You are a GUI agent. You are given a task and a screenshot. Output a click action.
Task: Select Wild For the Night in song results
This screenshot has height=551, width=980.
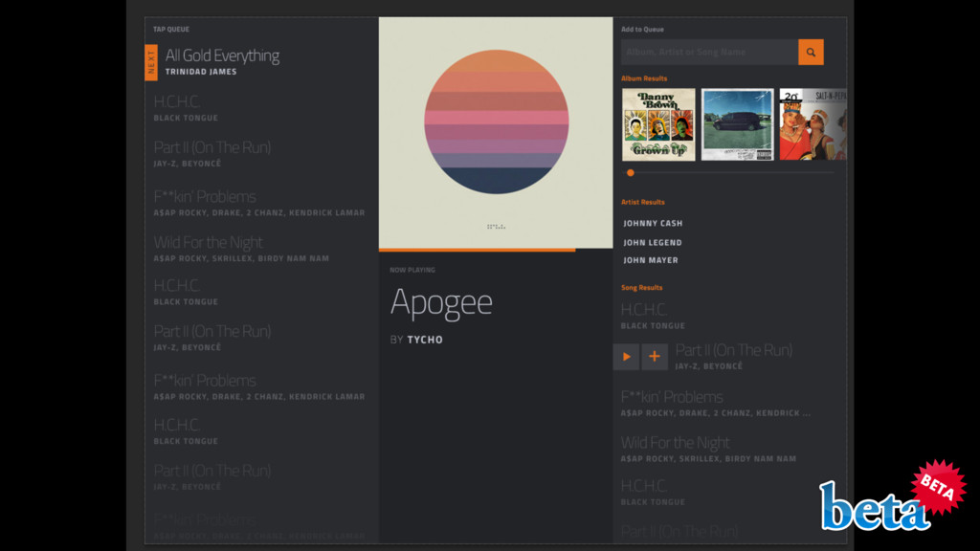tap(708, 450)
